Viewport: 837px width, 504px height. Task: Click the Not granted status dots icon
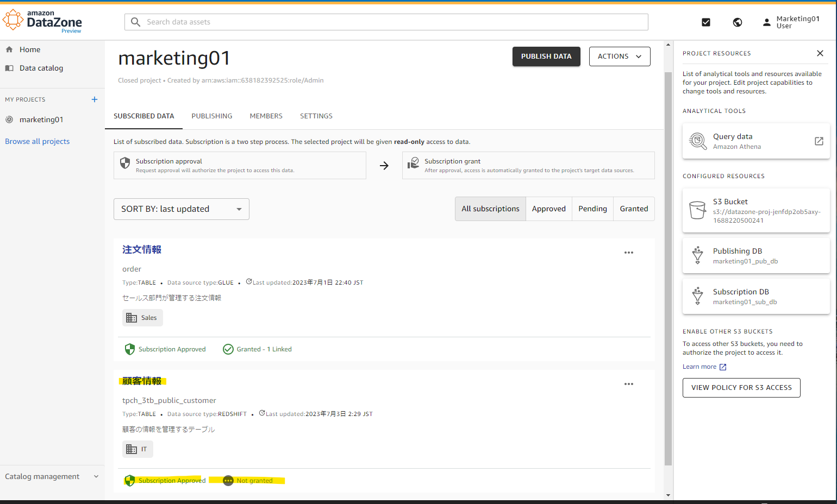pos(228,481)
